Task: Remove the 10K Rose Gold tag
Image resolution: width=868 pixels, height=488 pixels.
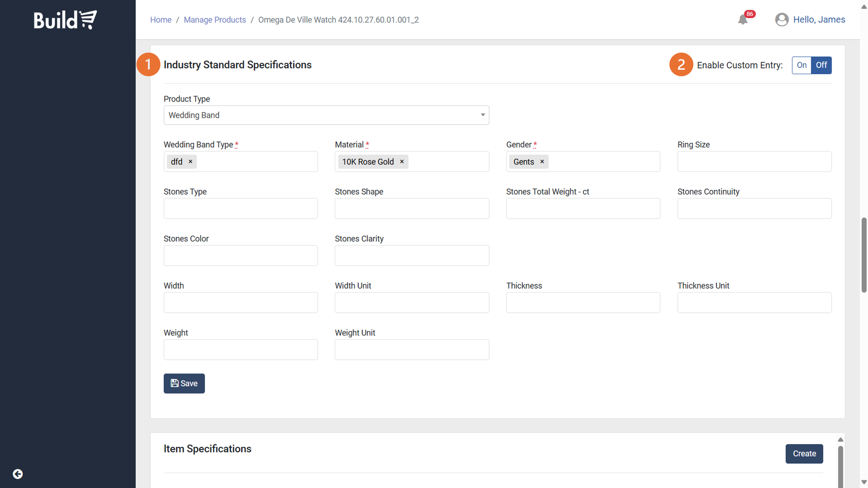Action: [x=402, y=162]
